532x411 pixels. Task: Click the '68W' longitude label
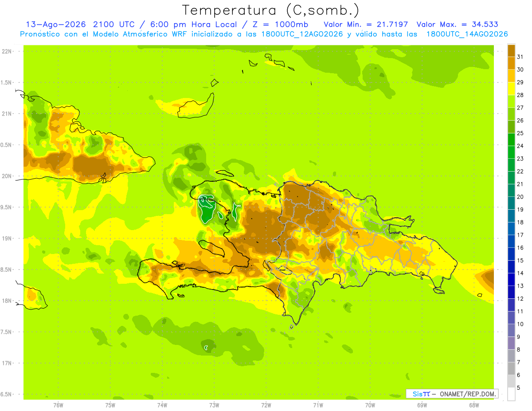pos(474,405)
